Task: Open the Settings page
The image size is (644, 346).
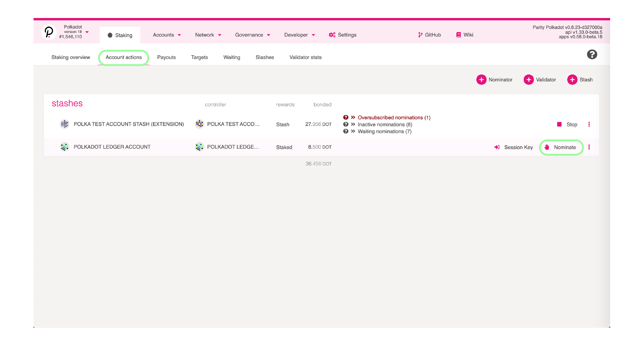Action: tap(347, 35)
